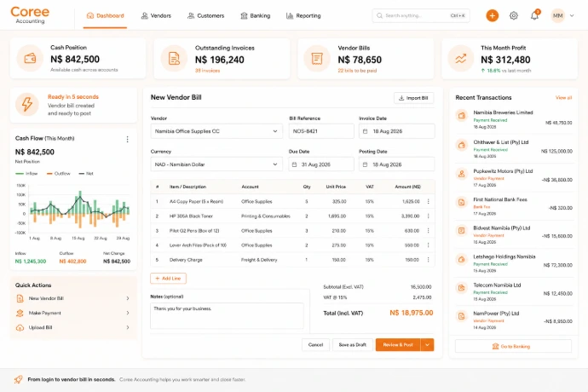Click Pupkewitz Motors transaction icon
Image resolution: width=588 pixels, height=392 pixels.
coord(462,174)
